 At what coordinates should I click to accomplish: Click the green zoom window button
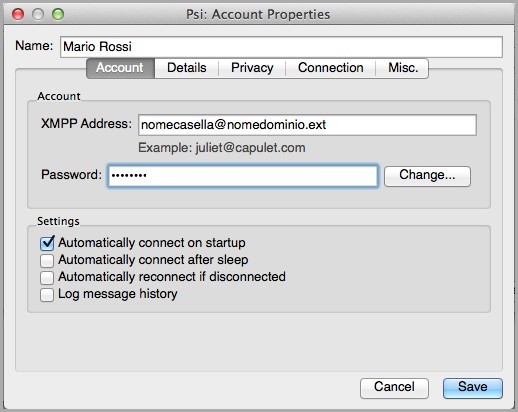click(58, 14)
